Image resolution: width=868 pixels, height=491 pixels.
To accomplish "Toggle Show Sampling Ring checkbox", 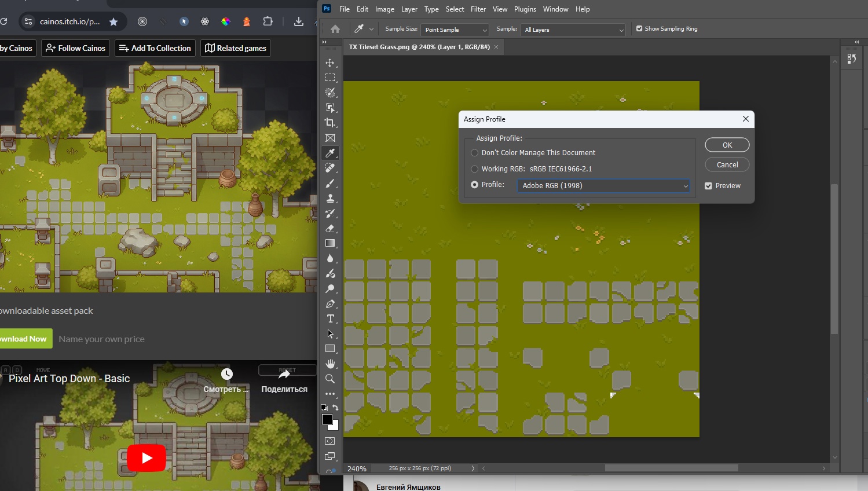I will (x=639, y=28).
